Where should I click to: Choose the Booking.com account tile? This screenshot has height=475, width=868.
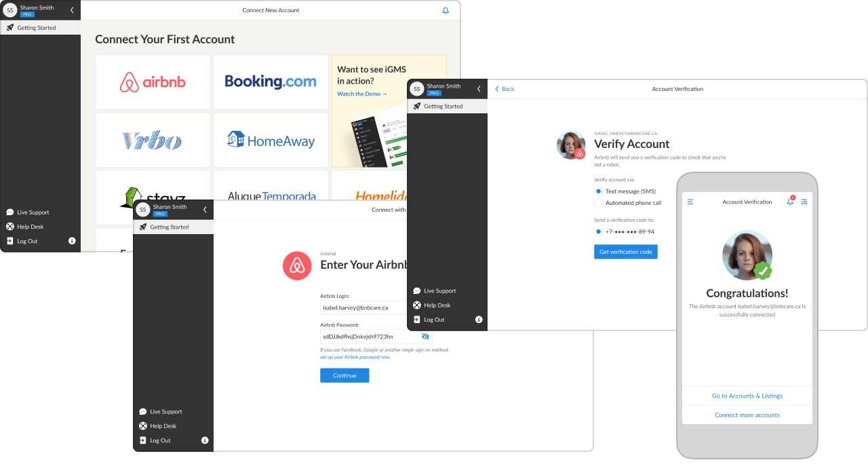[271, 82]
